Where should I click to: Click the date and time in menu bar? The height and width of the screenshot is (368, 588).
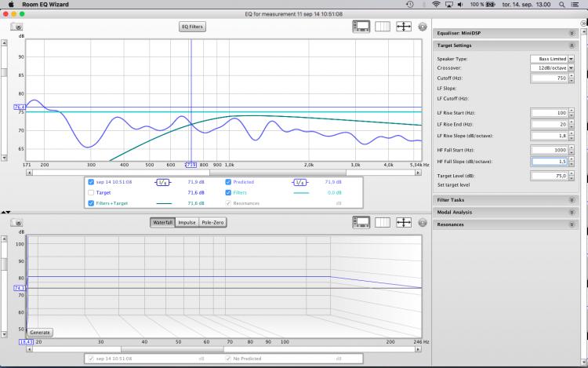tap(527, 5)
